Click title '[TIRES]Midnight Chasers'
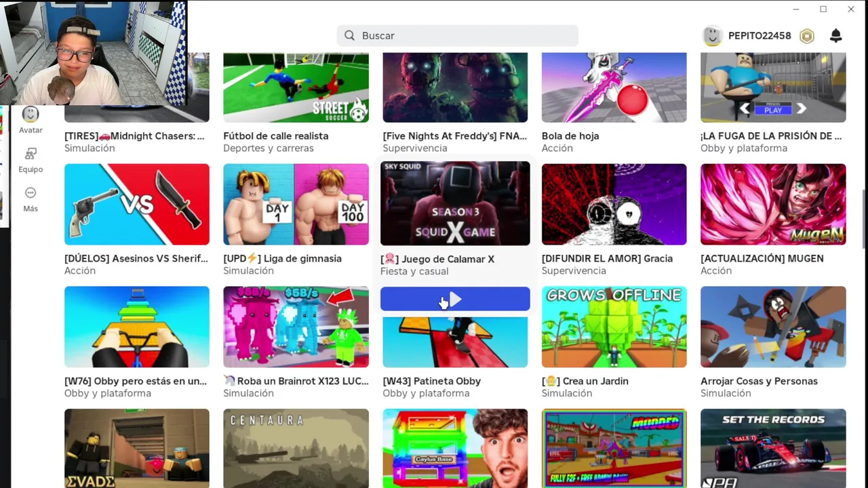 pos(134,136)
